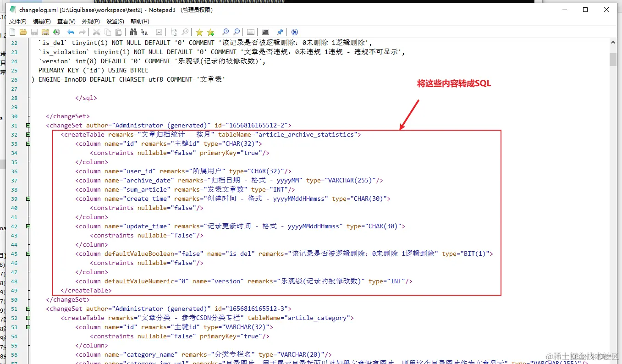Click type="BIT(1)" on line 45
Image resolution: width=622 pixels, height=364 pixels.
[466, 254]
